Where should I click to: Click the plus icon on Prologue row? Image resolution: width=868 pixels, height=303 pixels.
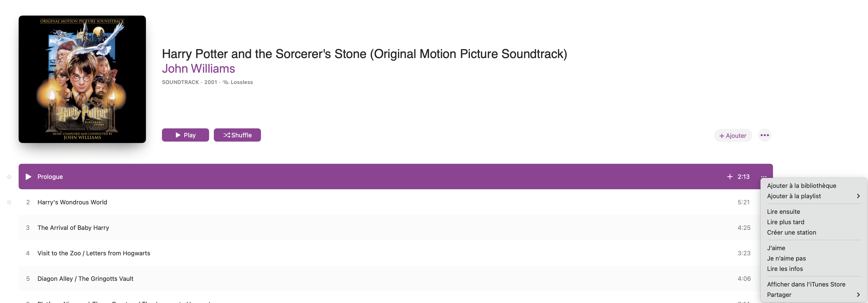pyautogui.click(x=730, y=177)
